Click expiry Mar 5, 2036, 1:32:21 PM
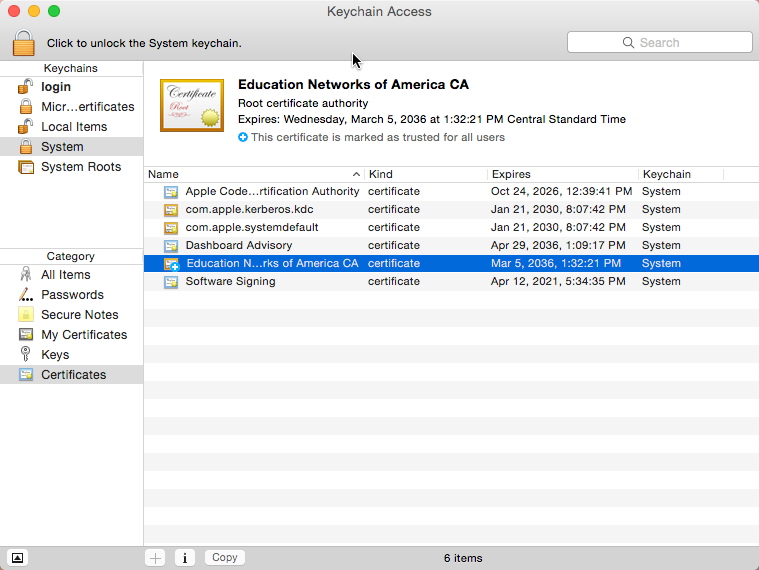 pos(556,263)
